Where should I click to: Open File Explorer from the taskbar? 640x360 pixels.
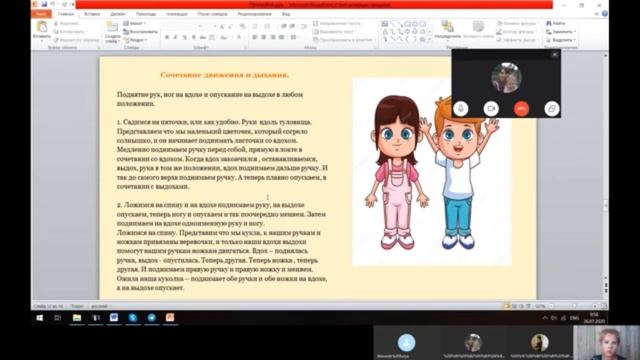coord(77,318)
